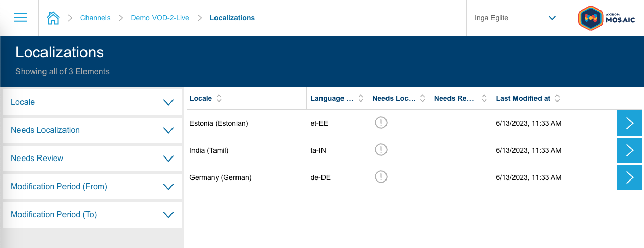
Task: Go to home via house icon
Action: tap(53, 18)
